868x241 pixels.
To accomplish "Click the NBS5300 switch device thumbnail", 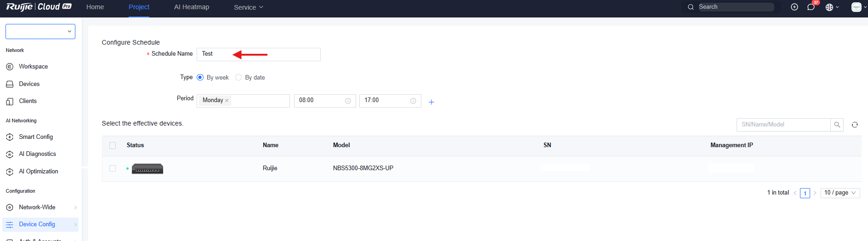I will pos(147,169).
